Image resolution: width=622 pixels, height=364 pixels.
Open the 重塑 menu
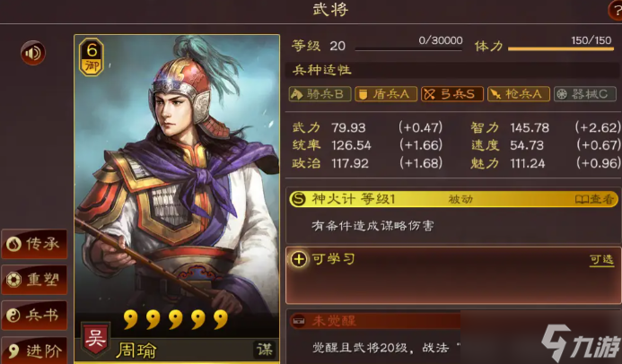coord(34,280)
